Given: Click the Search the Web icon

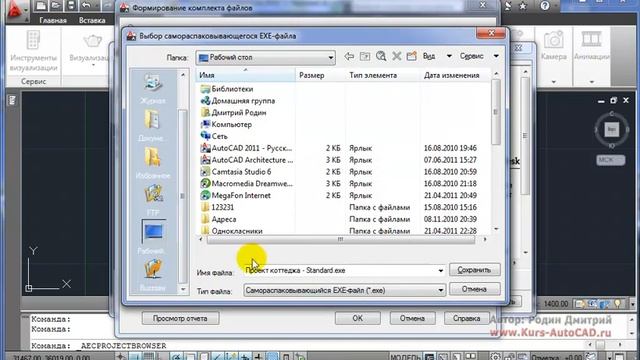Looking at the screenshot, I should (x=381, y=56).
